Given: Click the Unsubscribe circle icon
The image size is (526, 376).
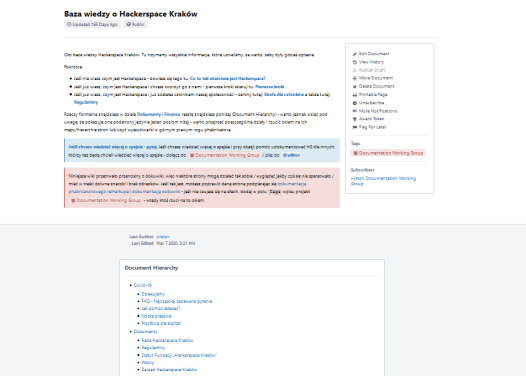Looking at the screenshot, I should click(x=354, y=103).
